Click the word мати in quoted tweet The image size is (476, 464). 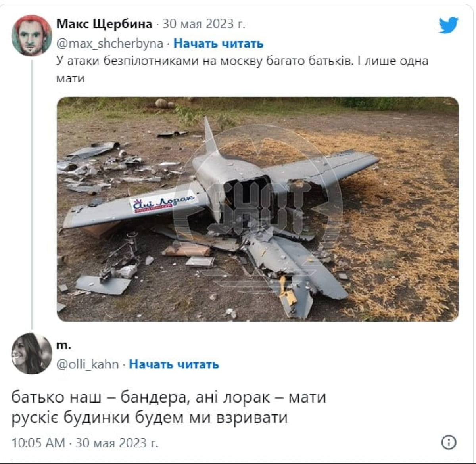[70, 79]
